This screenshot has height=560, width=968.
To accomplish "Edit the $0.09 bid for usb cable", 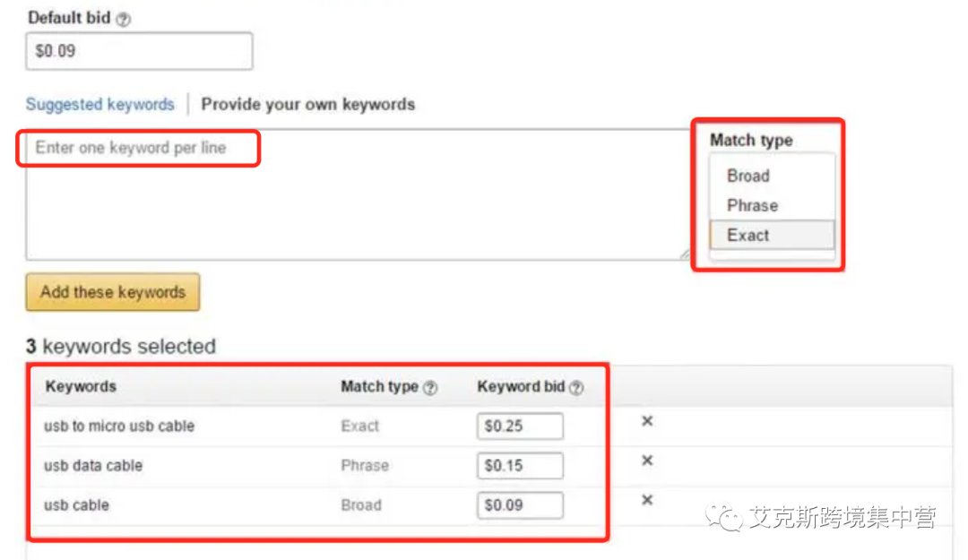I will coord(520,505).
